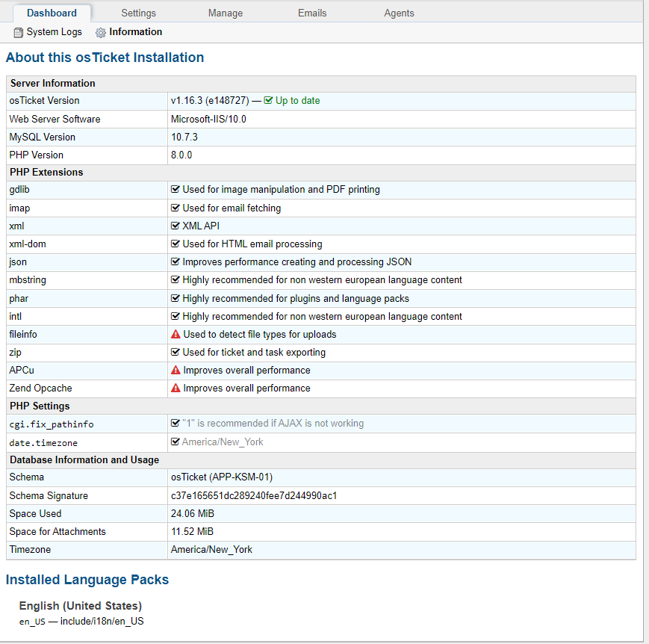Click the date.timezone check icon

pyautogui.click(x=176, y=442)
